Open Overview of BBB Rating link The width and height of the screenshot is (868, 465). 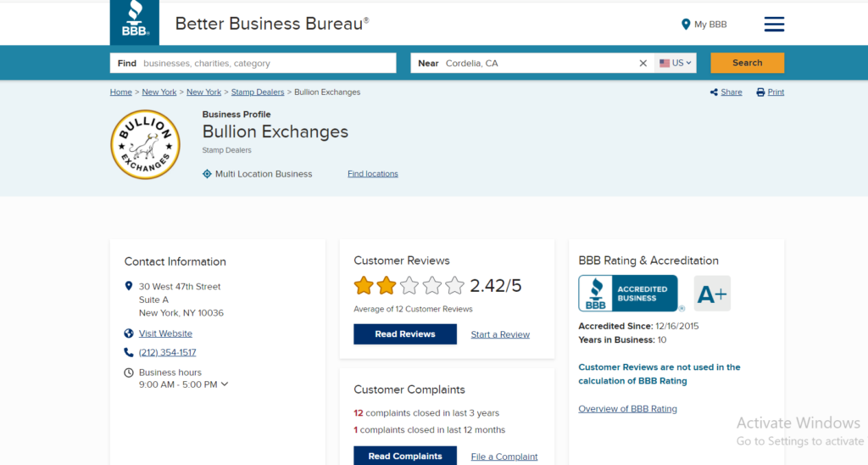pyautogui.click(x=628, y=408)
